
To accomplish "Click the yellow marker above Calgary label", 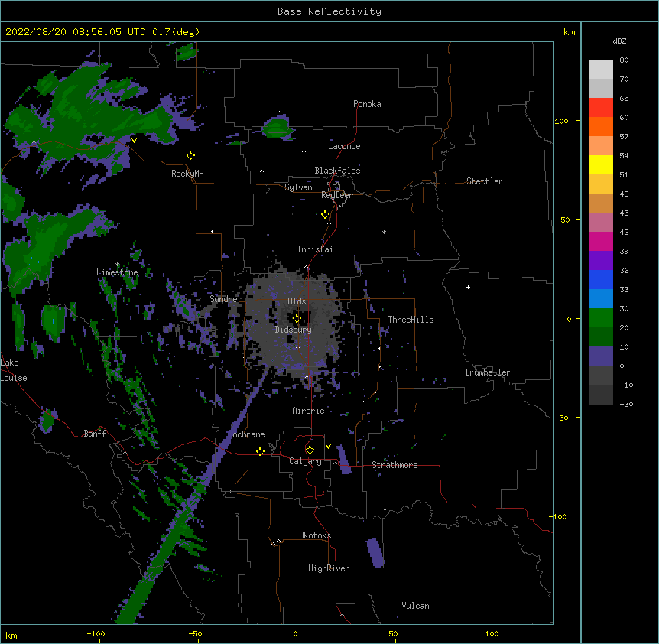I will point(310,450).
